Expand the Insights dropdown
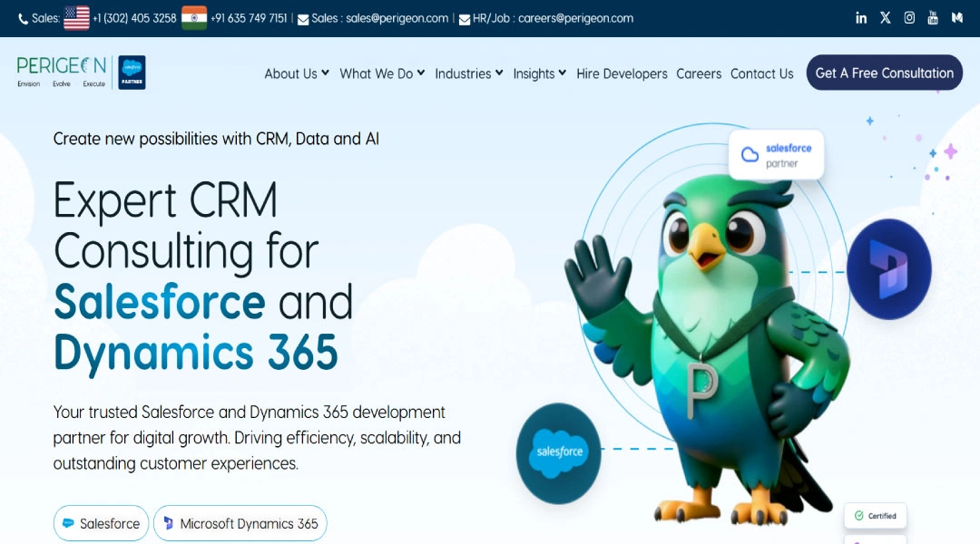 tap(539, 73)
